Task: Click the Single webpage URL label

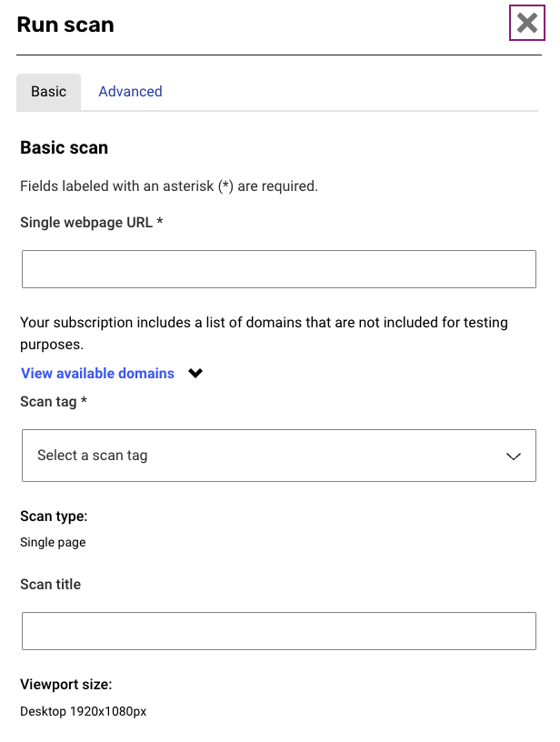Action: 91,222
